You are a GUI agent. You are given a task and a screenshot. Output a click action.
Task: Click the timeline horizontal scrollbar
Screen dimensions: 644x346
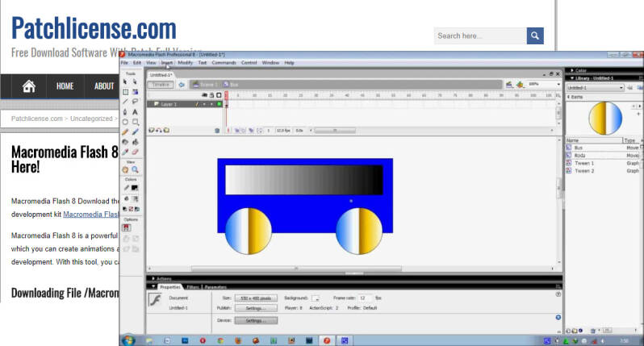(335, 131)
